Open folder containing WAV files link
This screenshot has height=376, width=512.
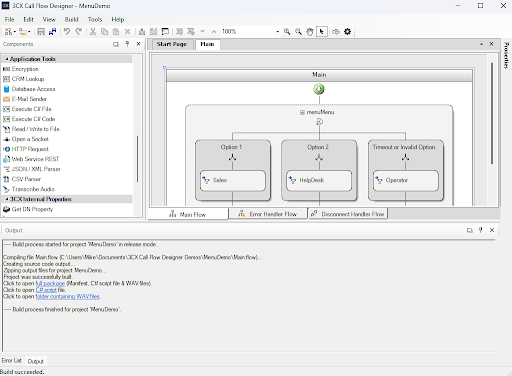67,296
